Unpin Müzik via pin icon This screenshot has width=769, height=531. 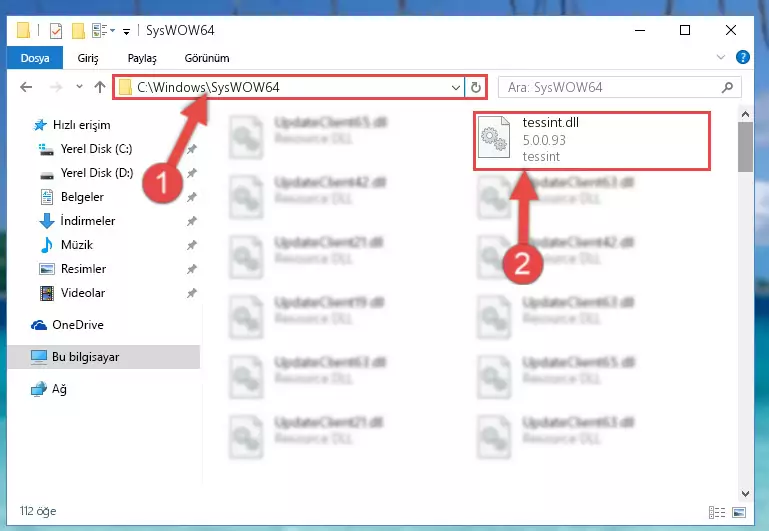click(x=192, y=245)
